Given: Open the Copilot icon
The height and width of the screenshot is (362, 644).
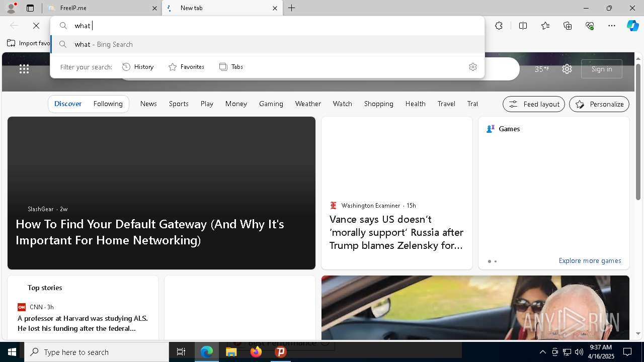Looking at the screenshot, I should (x=632, y=26).
